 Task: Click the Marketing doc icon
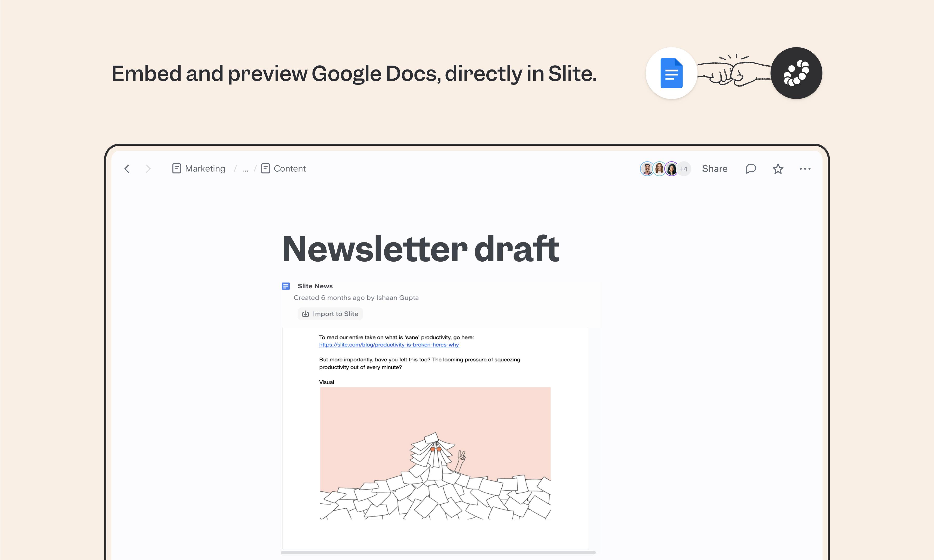(176, 168)
